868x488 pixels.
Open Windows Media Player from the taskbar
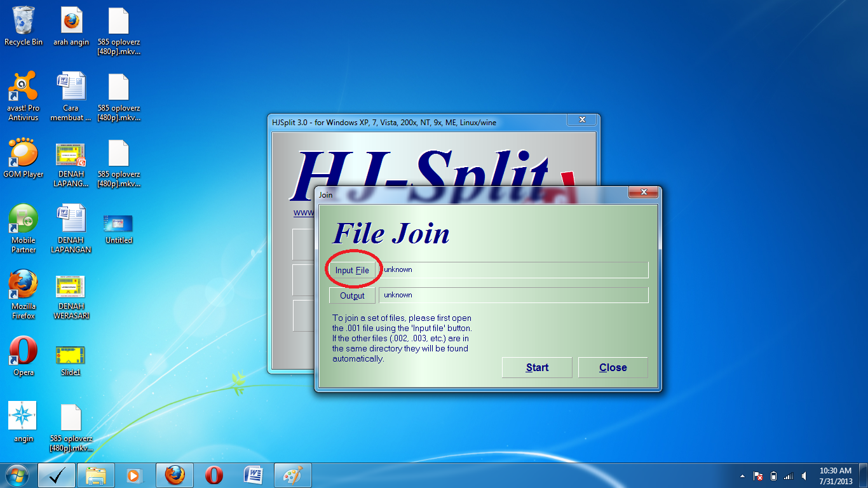click(135, 475)
